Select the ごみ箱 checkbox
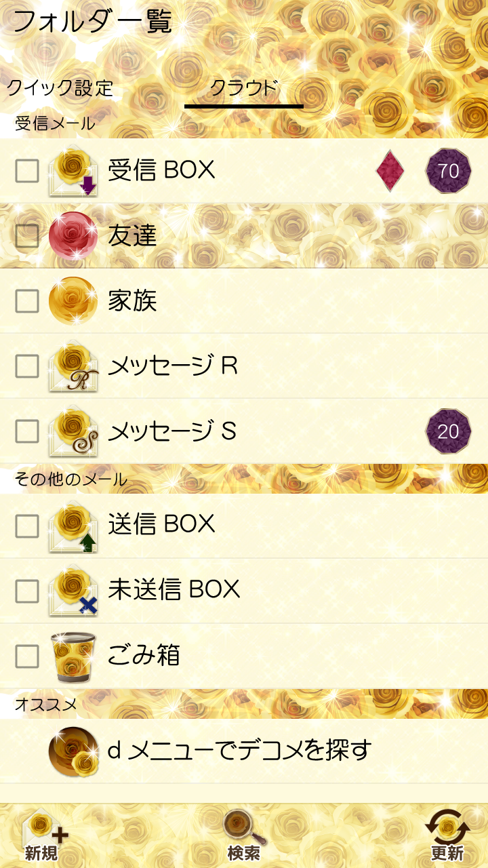Screen dimensions: 488x868 click(x=27, y=656)
